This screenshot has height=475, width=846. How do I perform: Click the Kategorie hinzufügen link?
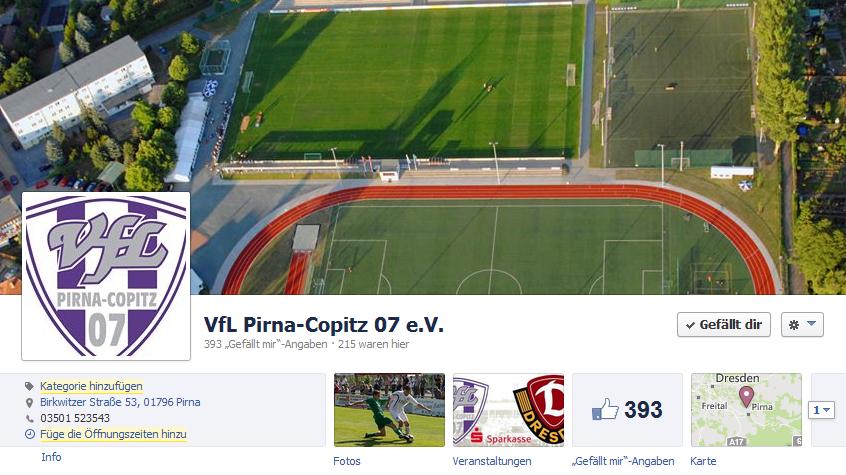coord(91,386)
